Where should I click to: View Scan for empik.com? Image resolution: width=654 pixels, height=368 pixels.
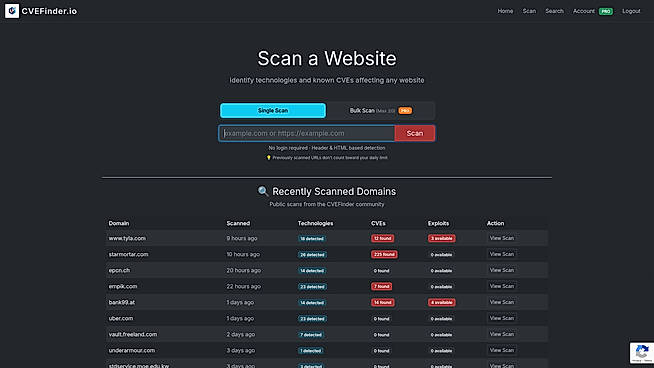(501, 286)
